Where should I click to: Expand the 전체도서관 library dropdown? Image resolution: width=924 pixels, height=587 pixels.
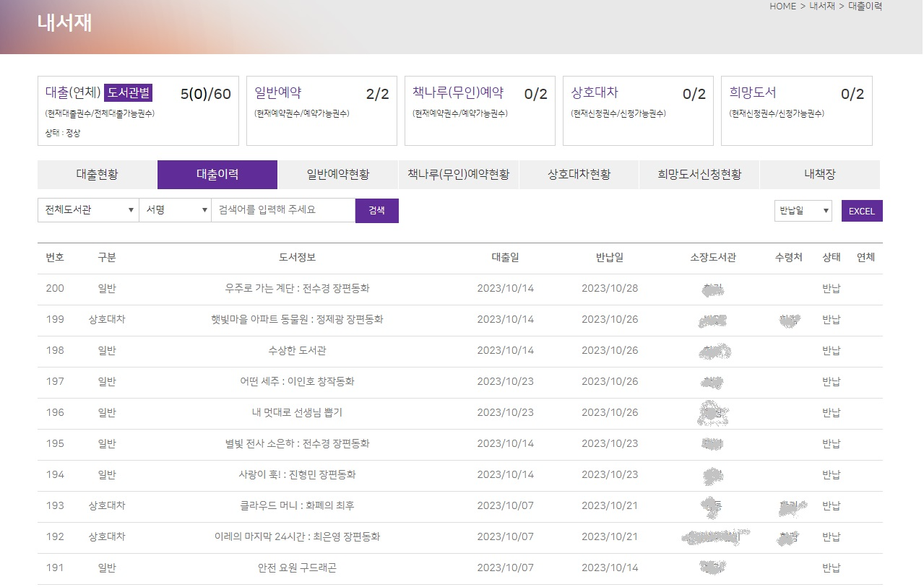coord(87,210)
